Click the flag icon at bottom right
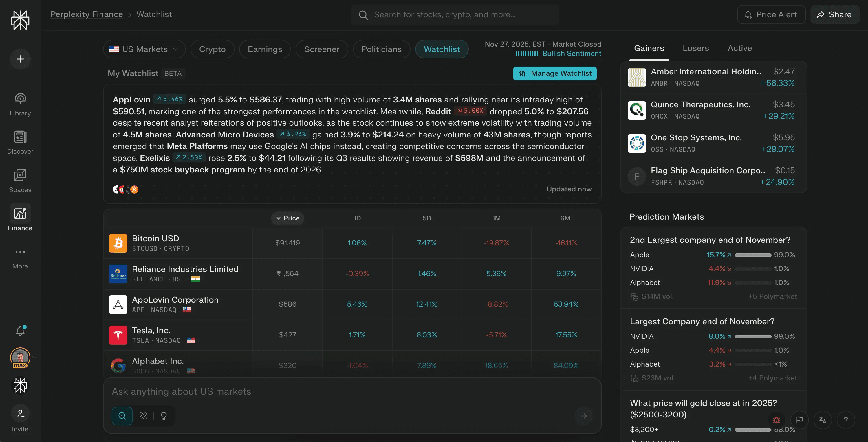Viewport: 868px width, 442px height. click(x=799, y=420)
